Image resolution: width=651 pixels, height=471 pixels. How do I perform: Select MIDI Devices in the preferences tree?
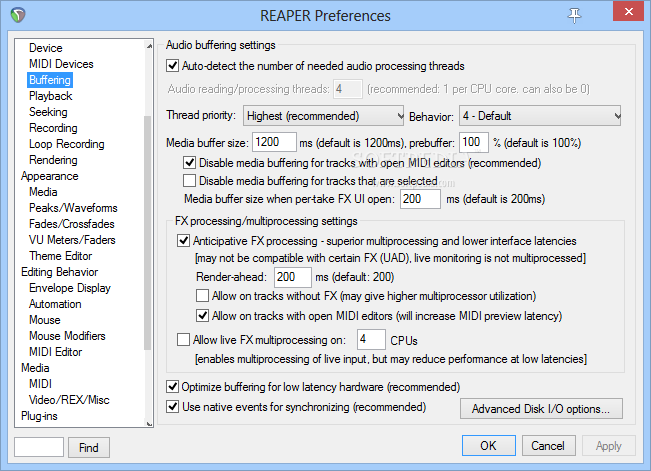(x=61, y=64)
